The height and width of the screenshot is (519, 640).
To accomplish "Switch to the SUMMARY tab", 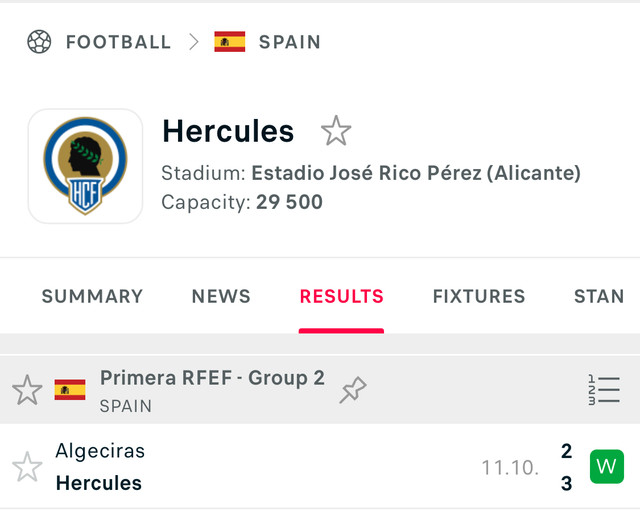I will [92, 296].
